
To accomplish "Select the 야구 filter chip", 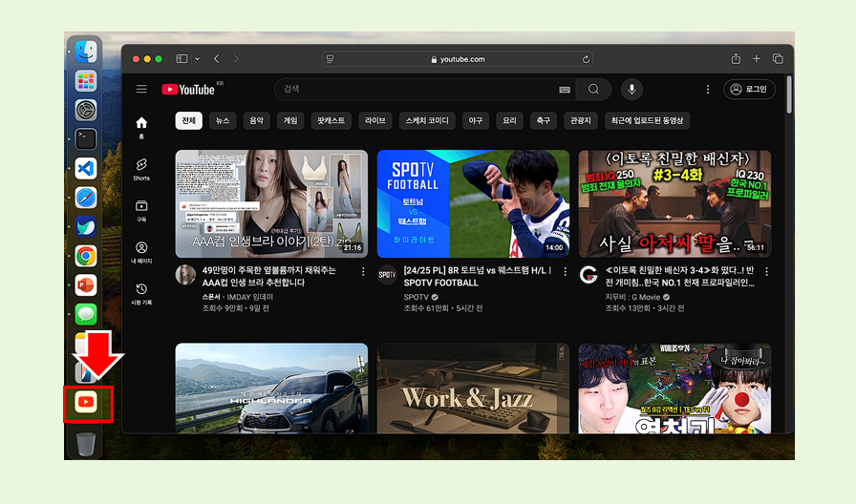I will (476, 120).
